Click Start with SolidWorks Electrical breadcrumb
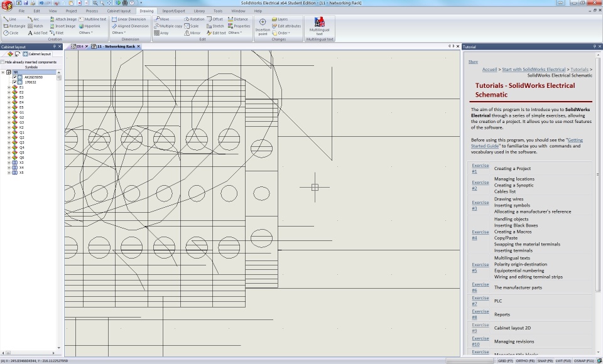The image size is (603, 364). click(x=534, y=70)
